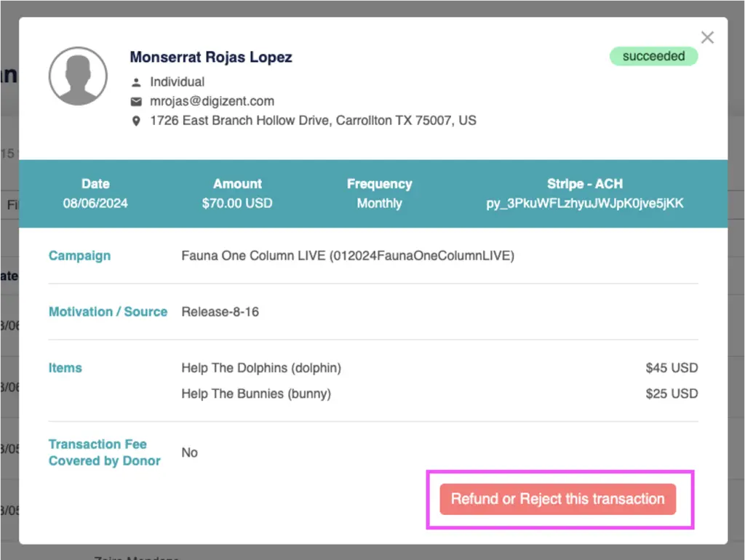Click the Fauna One Column LIVE campaign name
This screenshot has height=560, width=745.
[347, 256]
